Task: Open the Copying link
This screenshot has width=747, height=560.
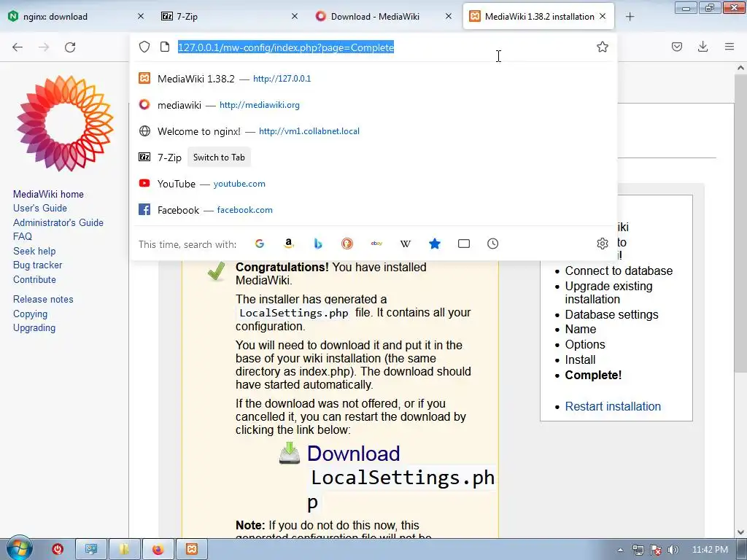Action: [x=31, y=314]
